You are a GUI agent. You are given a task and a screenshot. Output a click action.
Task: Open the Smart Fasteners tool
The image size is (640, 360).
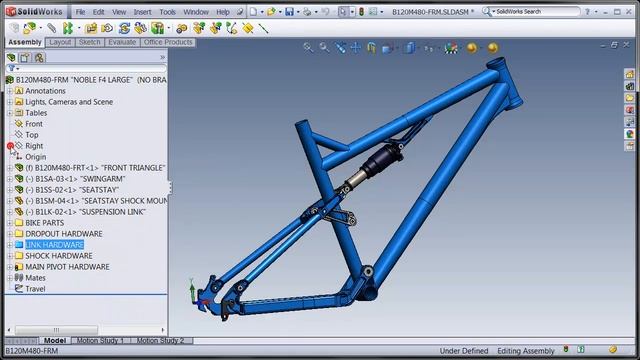click(91, 28)
